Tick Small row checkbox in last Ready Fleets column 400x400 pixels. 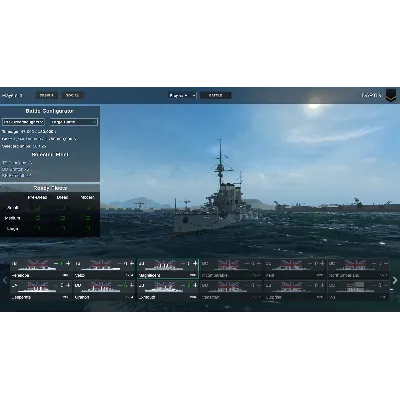88,208
